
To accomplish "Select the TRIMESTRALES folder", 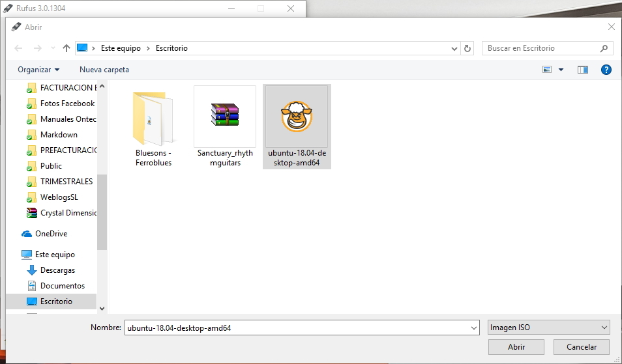I will pyautogui.click(x=59, y=182).
